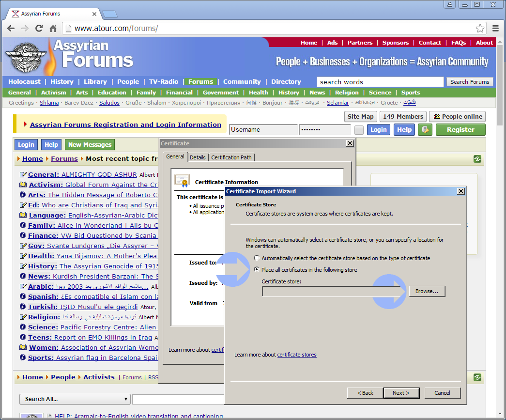Click the info icon beside Spanish topic

point(23,296)
